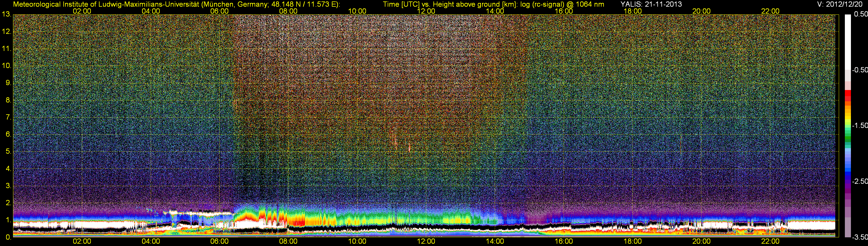Screen dimensions: 868x246
Task: Click the '06:00' label on the top time axis
Action: [x=219, y=11]
